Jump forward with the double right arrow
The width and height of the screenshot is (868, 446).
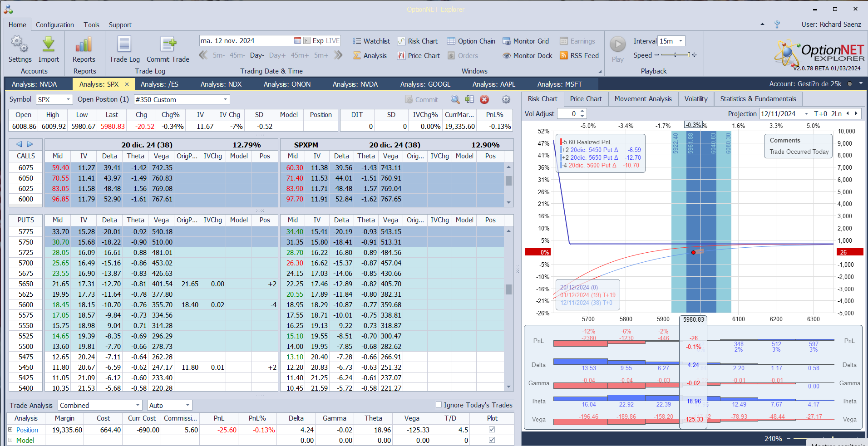[x=338, y=55]
